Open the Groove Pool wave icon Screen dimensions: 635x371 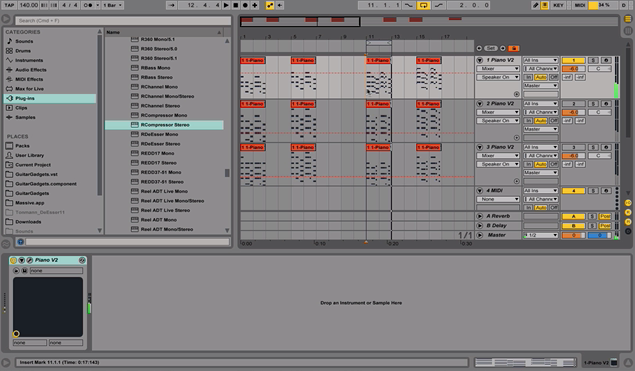tap(6, 244)
